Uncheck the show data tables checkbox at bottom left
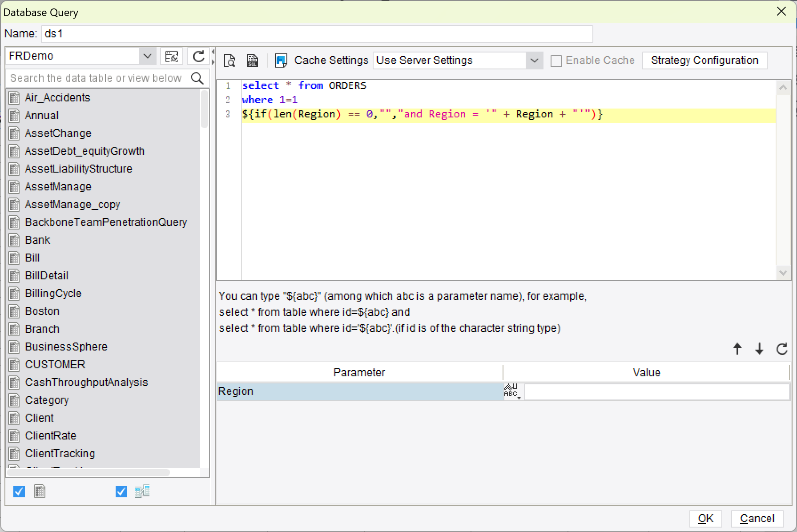This screenshot has height=532, width=797. (x=19, y=491)
